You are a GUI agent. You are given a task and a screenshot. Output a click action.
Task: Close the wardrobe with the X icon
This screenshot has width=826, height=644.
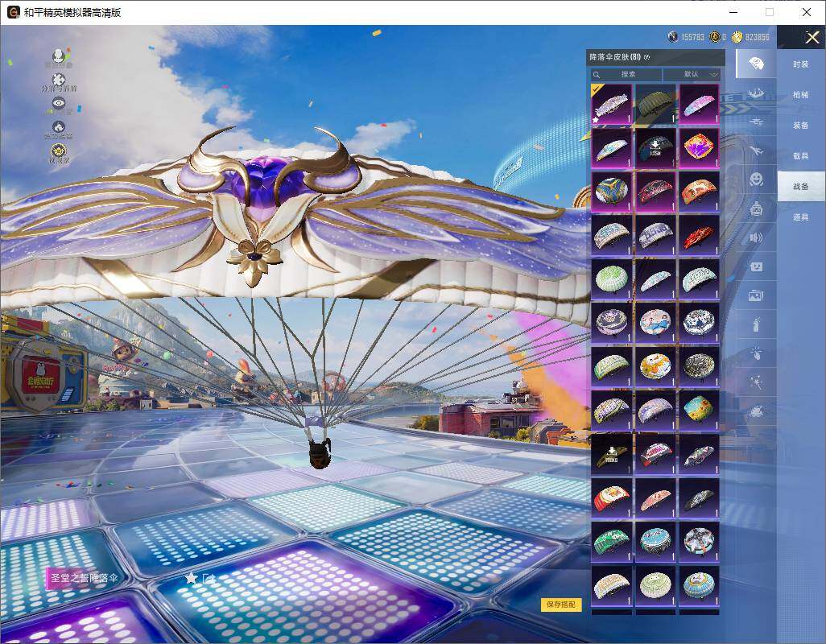(x=812, y=37)
